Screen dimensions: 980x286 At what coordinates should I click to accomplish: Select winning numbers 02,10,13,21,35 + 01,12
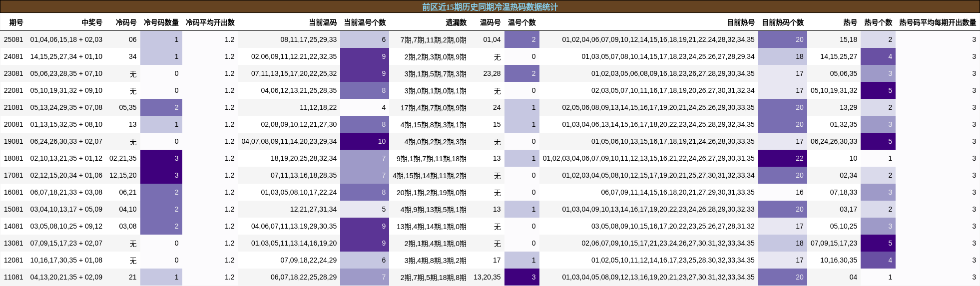coord(66,158)
